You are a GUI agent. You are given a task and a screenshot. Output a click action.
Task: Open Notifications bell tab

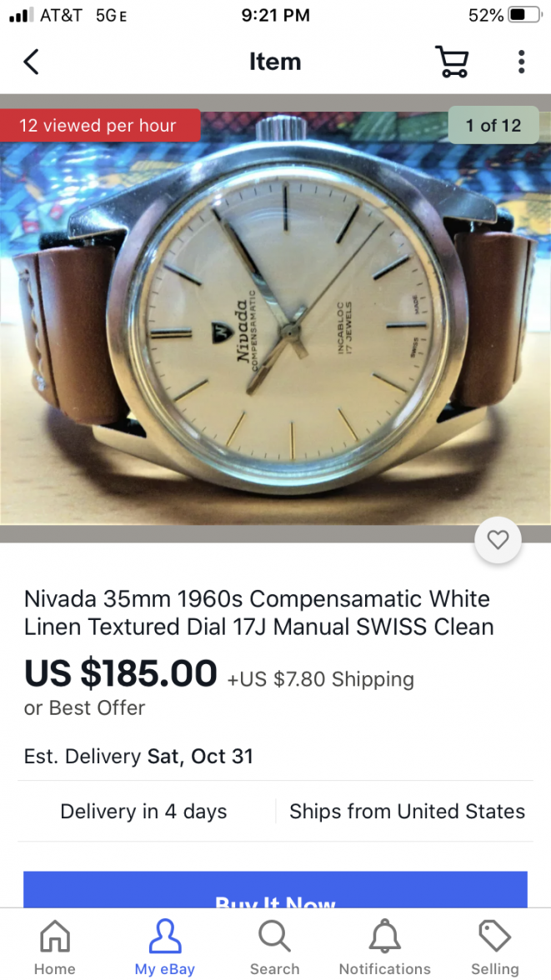[x=384, y=947]
